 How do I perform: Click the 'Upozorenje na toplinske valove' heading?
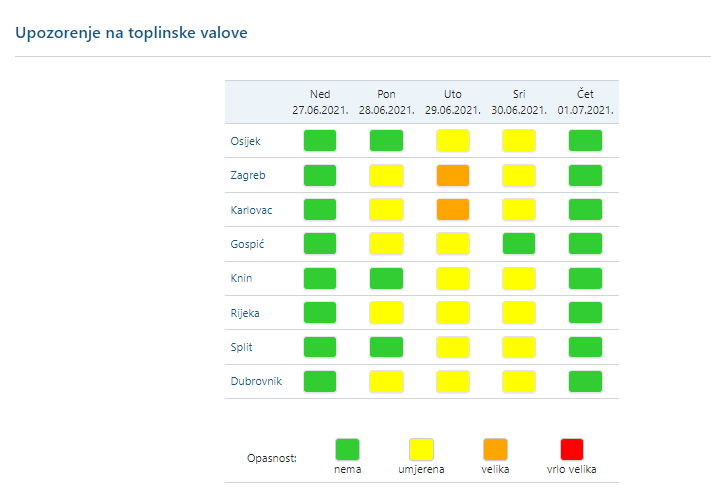(131, 32)
